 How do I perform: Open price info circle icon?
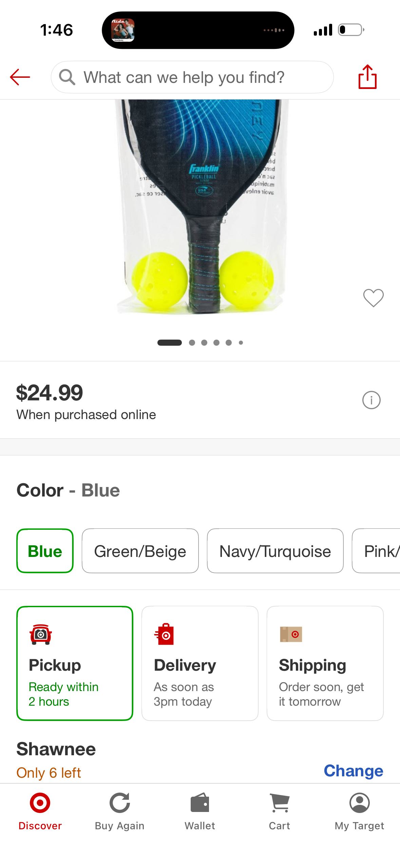(x=371, y=400)
